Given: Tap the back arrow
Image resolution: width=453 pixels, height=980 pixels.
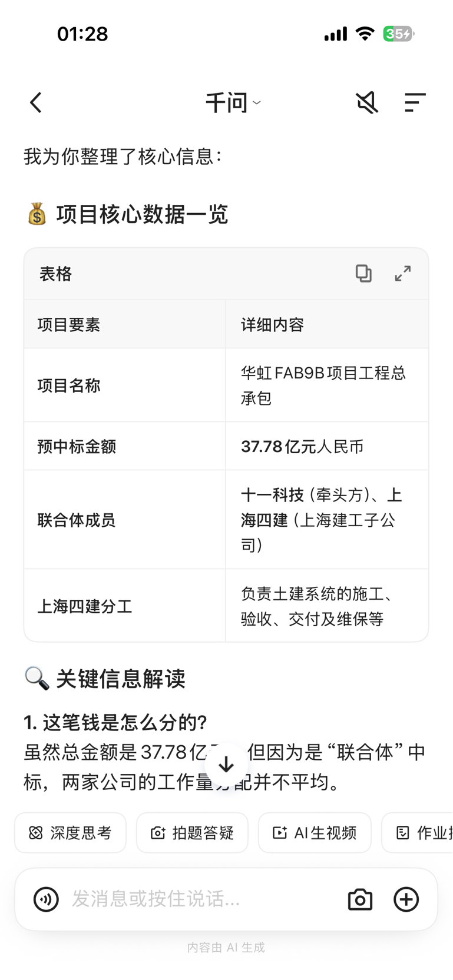Looking at the screenshot, I should tap(36, 102).
